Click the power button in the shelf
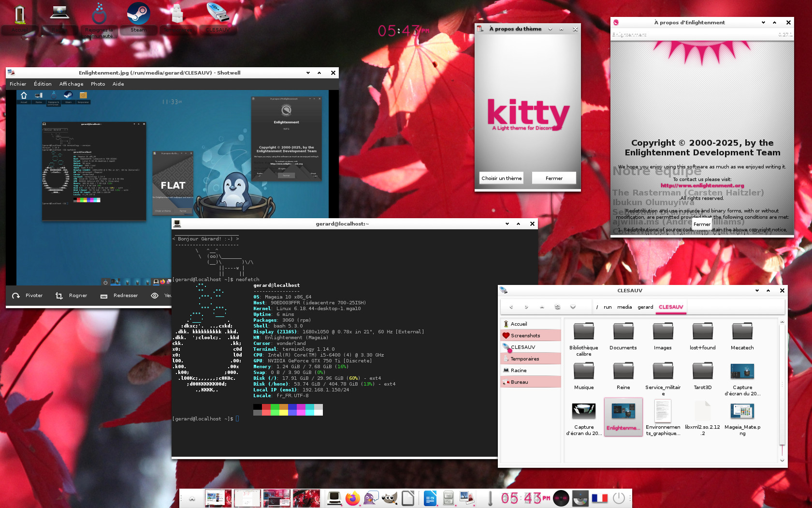Image resolution: width=812 pixels, height=508 pixels. point(619,498)
